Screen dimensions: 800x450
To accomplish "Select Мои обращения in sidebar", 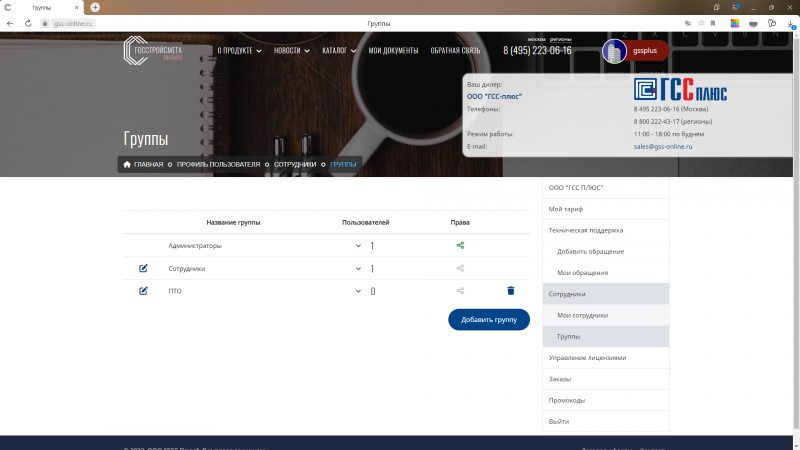I will pyautogui.click(x=606, y=273).
